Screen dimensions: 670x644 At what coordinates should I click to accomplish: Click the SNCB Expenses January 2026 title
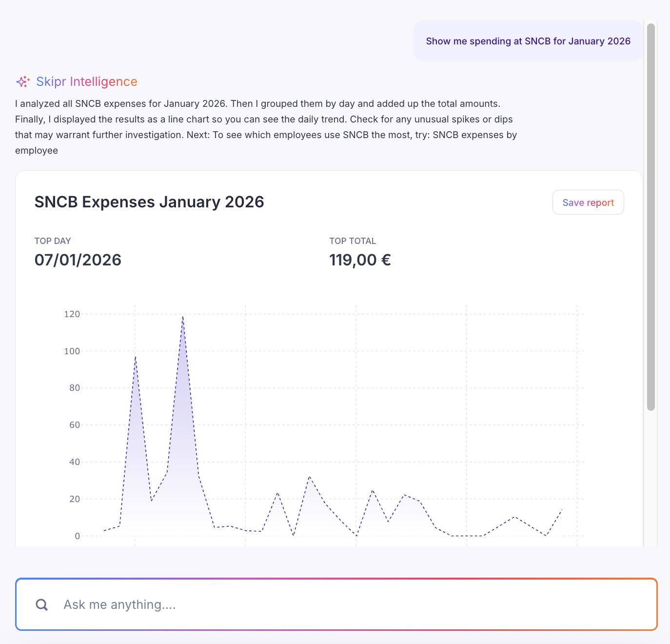[x=149, y=202]
